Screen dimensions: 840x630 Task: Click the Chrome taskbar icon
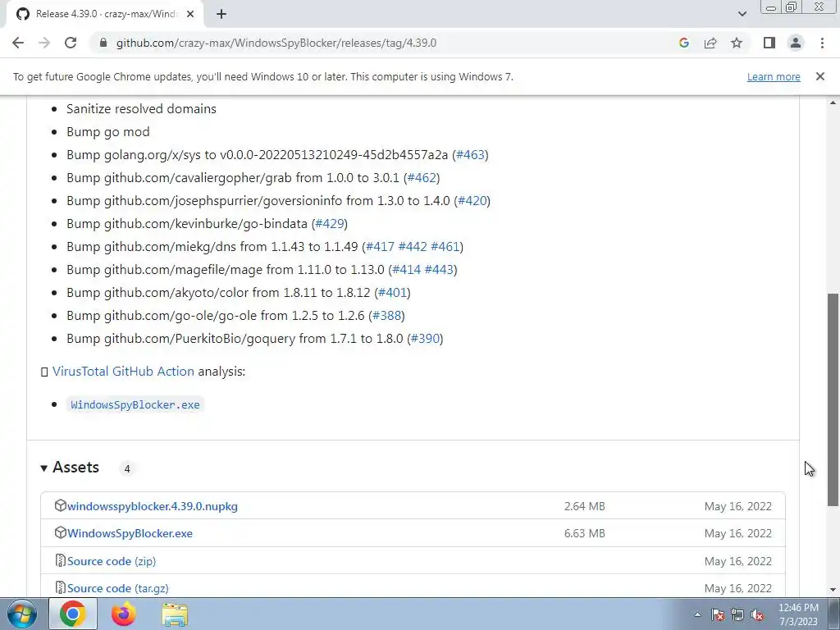pos(73,614)
